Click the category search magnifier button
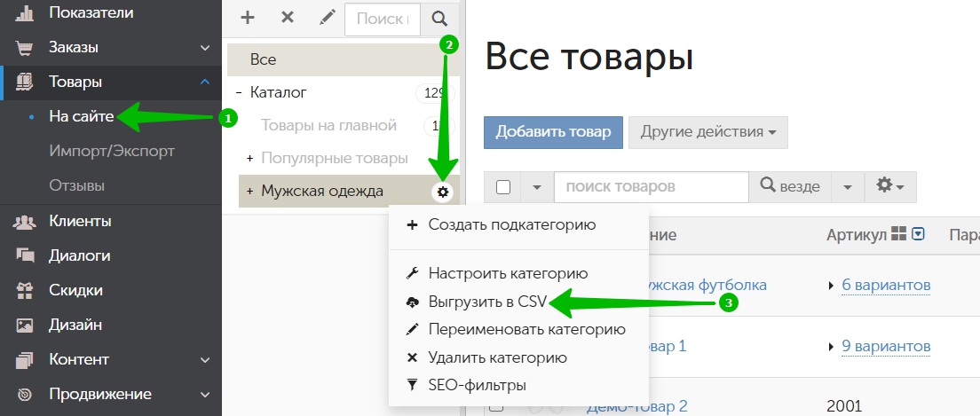The image size is (980, 416). click(x=439, y=19)
